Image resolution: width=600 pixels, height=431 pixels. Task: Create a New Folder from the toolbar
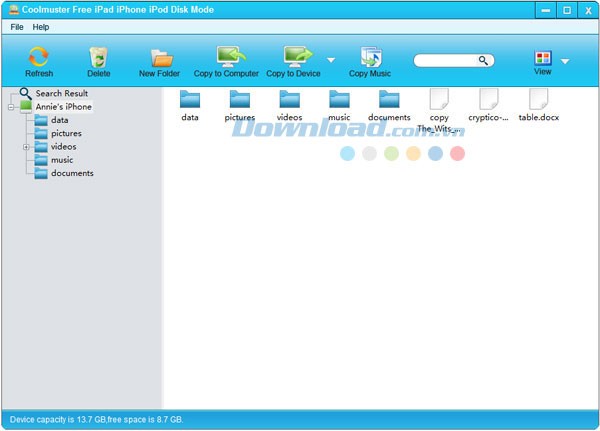point(160,57)
